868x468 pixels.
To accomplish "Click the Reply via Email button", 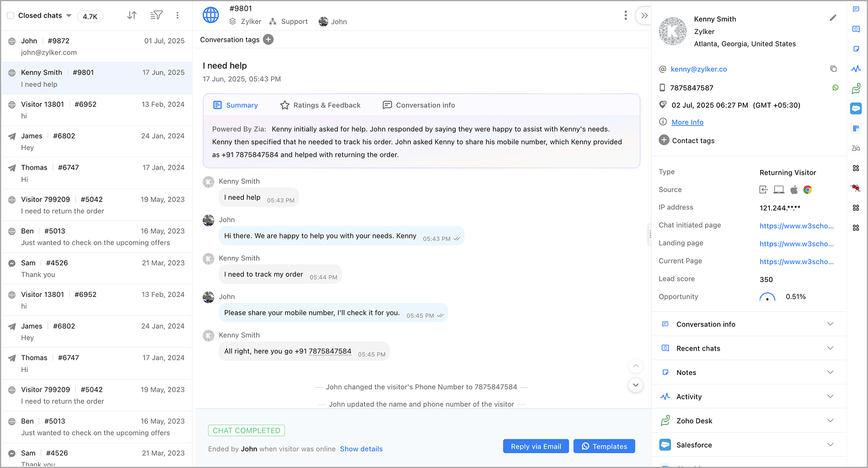I will [535, 446].
